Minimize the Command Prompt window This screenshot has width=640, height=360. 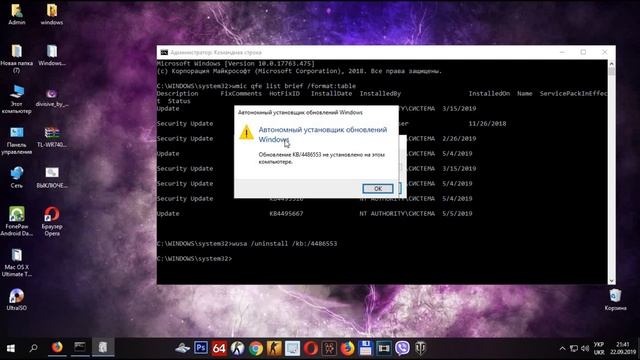(562, 52)
